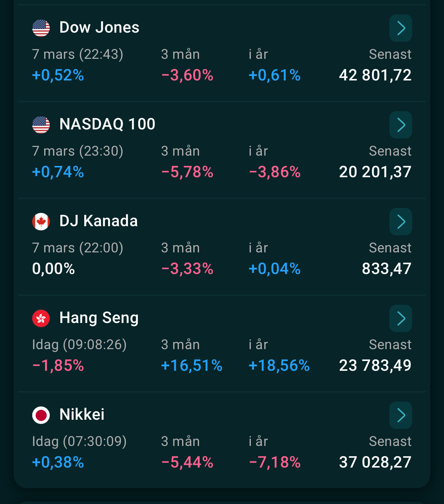Tap Hang Seng chevron arrow

(x=401, y=318)
